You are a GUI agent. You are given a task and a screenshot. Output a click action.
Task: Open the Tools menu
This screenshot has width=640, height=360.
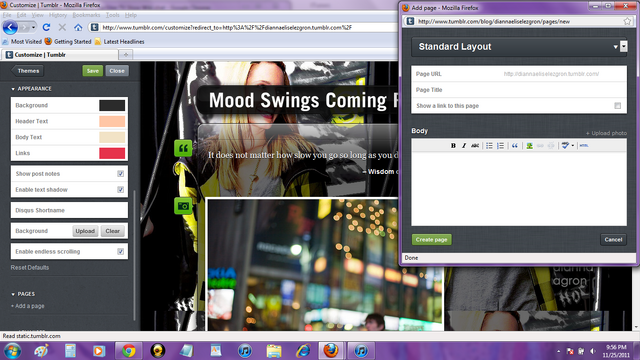[113, 15]
